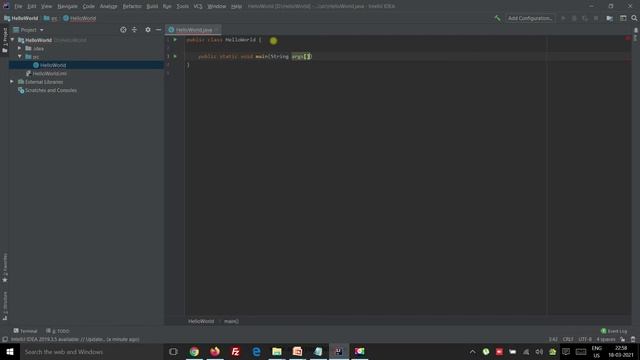Open the Navigate menu
The height and width of the screenshot is (360, 640).
(x=67, y=6)
